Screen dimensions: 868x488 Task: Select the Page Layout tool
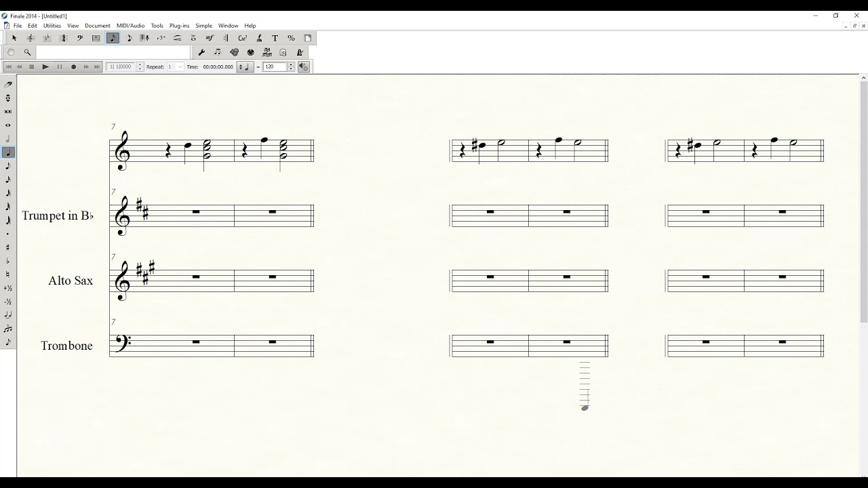tap(307, 38)
